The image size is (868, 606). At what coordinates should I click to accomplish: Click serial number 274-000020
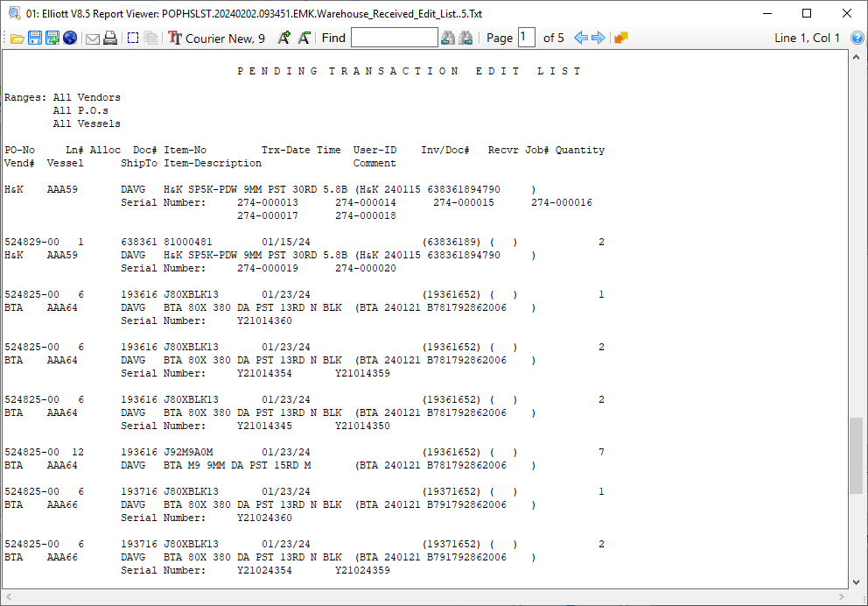click(x=366, y=268)
